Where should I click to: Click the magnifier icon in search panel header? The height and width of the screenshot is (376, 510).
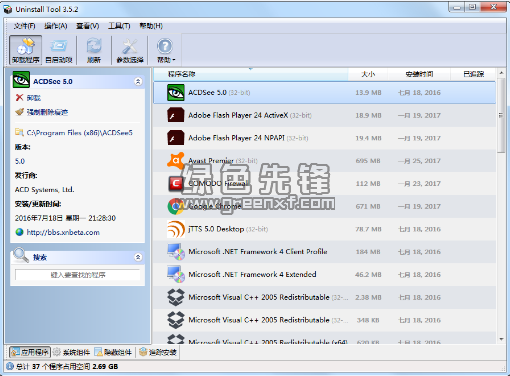click(x=21, y=255)
